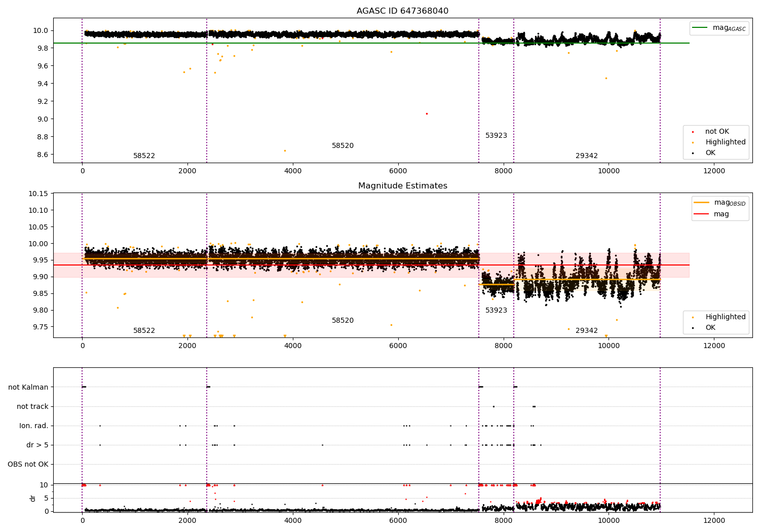Click the 'OBS not OK' row label

point(28,465)
